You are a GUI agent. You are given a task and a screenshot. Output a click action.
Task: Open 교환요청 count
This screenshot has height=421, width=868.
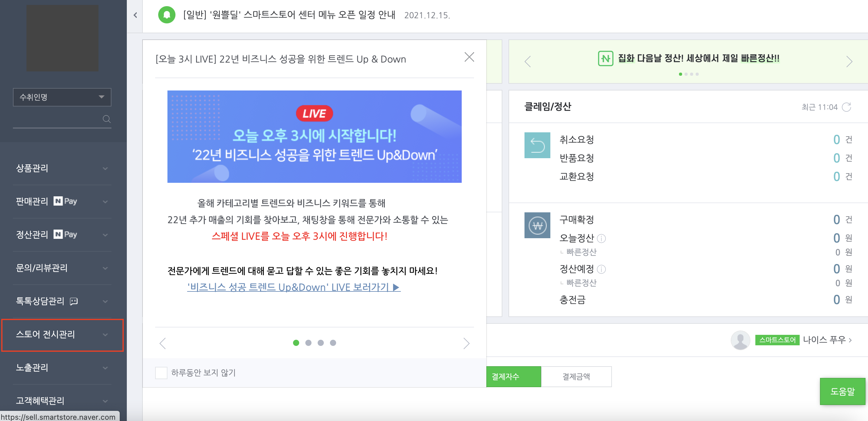836,176
